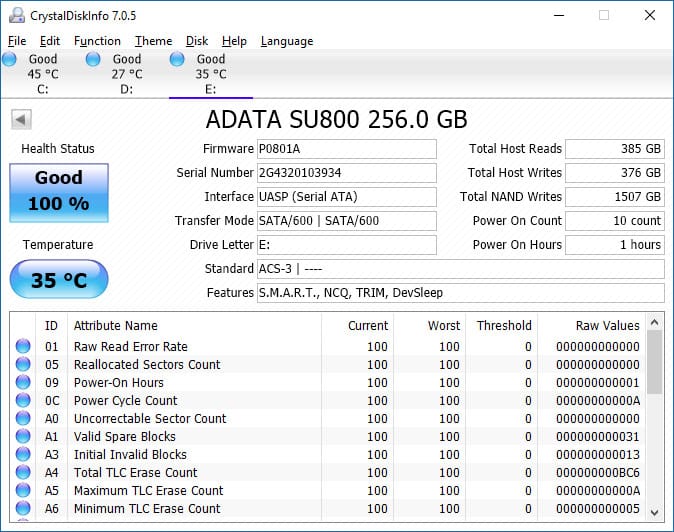The image size is (674, 532).
Task: Click the attribute list scrollbar thumb
Action: [655, 362]
